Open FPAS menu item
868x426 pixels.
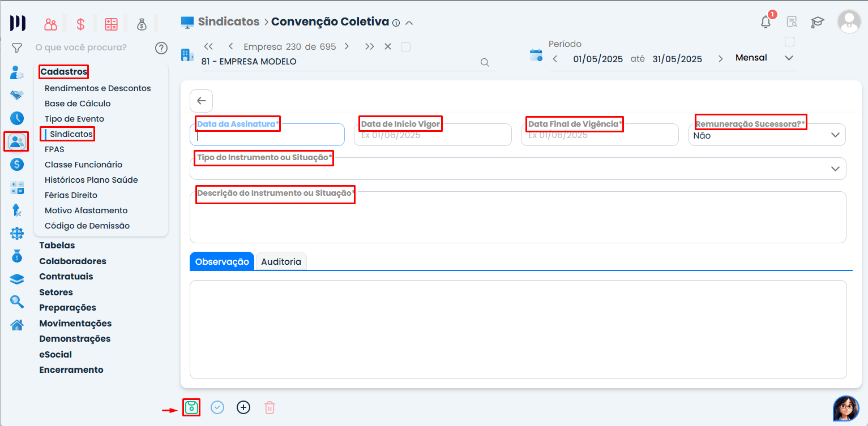coord(54,149)
